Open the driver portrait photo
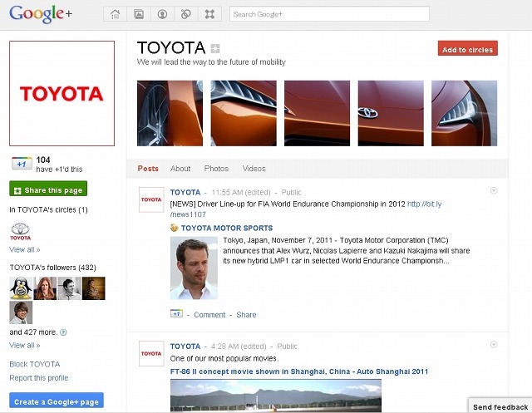Viewport: 532px width, 413px height. [194, 268]
